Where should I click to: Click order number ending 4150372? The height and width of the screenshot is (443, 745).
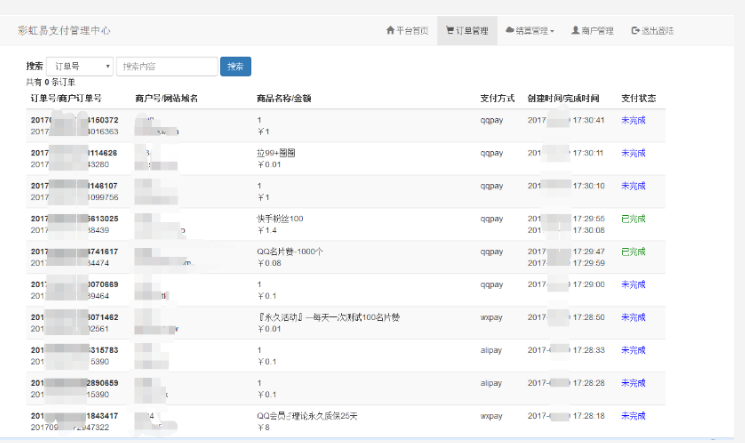[x=75, y=120]
